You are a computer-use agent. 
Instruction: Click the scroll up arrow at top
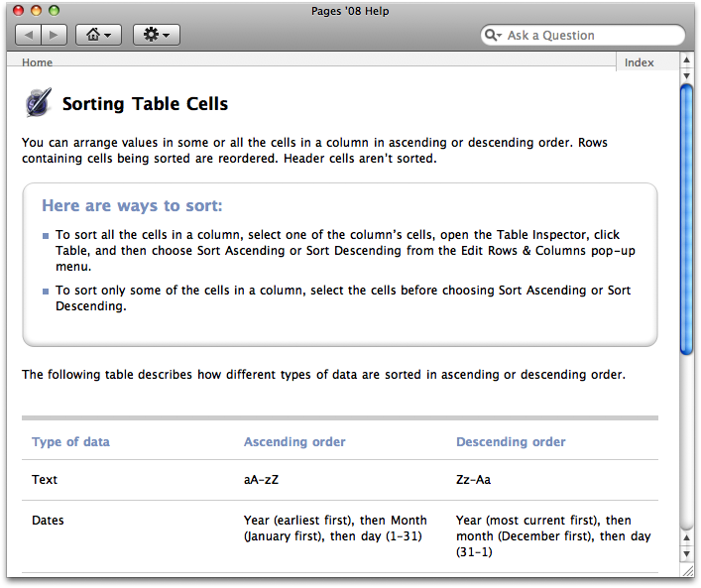687,59
